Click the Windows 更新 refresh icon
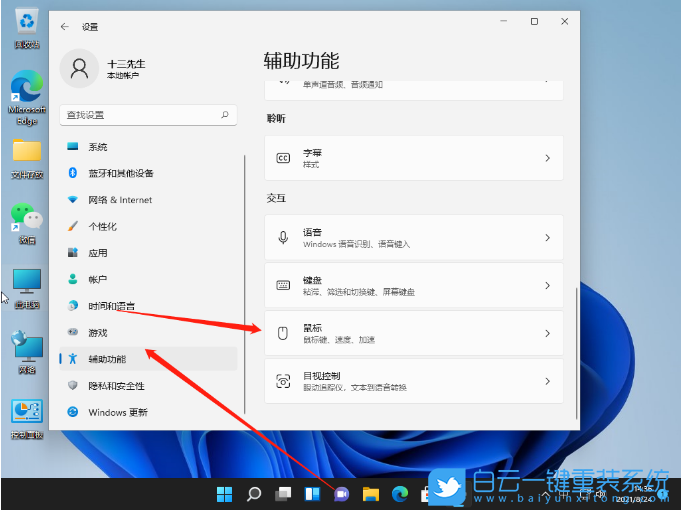This screenshot has width=681, height=511. click(73, 412)
